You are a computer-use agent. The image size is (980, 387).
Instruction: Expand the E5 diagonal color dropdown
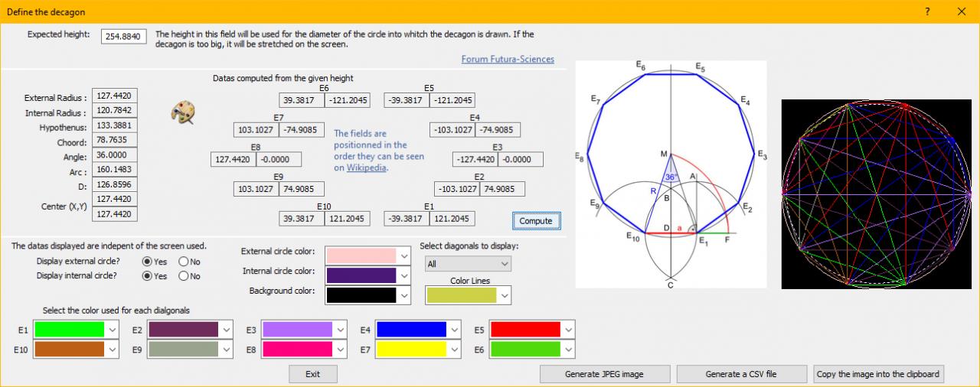[568, 330]
